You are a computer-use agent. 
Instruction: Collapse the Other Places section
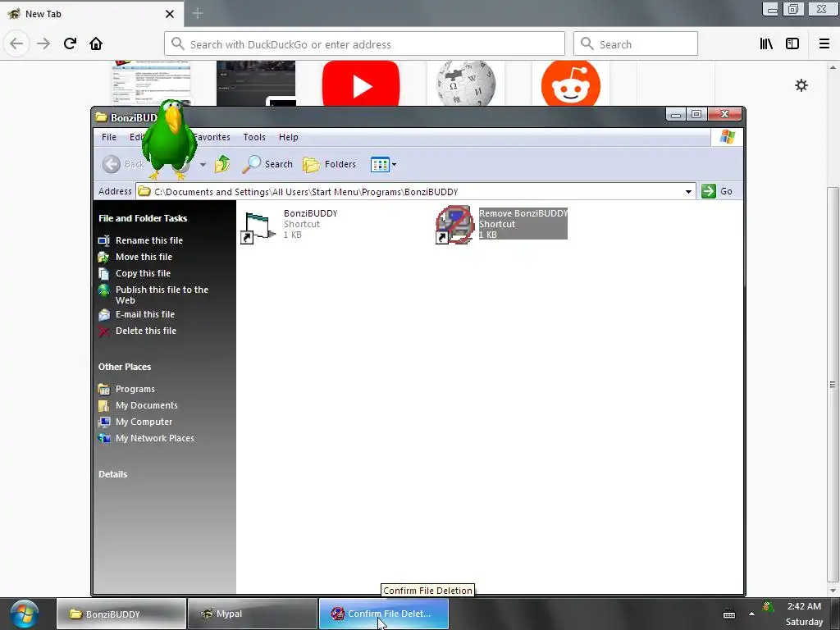pyautogui.click(x=125, y=367)
